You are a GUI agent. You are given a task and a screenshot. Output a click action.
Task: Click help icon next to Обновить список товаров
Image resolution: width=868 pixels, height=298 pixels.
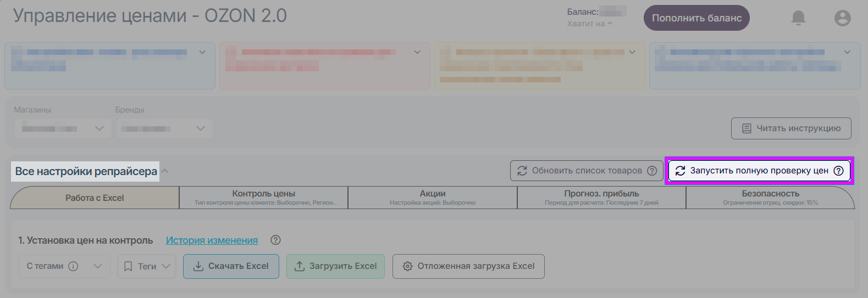pos(652,171)
